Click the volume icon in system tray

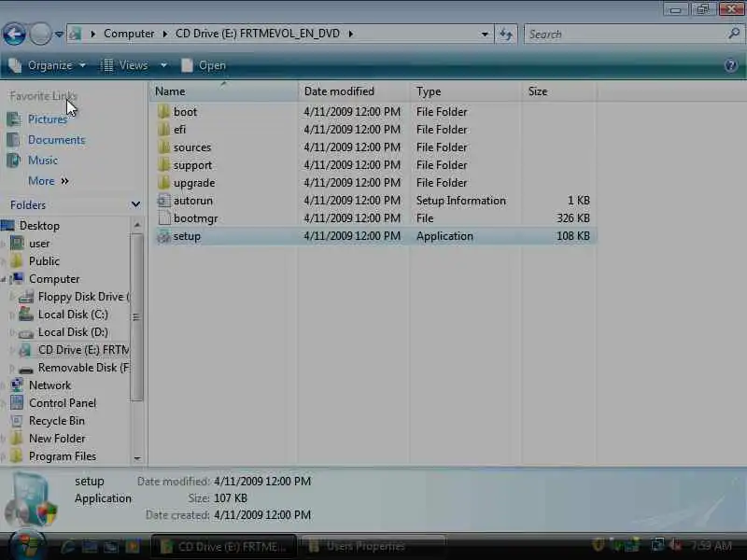pyautogui.click(x=674, y=544)
